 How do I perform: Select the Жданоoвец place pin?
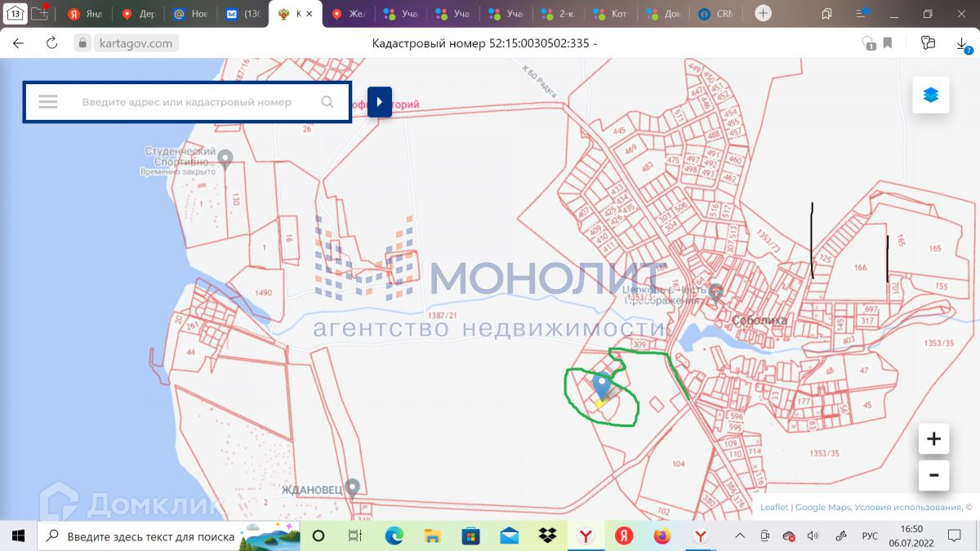coord(352,488)
